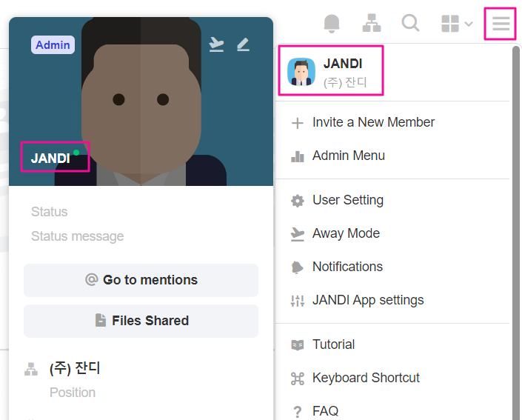Click the question mark icon beside FAQ
Screen dimensions: 522x420
(298, 412)
